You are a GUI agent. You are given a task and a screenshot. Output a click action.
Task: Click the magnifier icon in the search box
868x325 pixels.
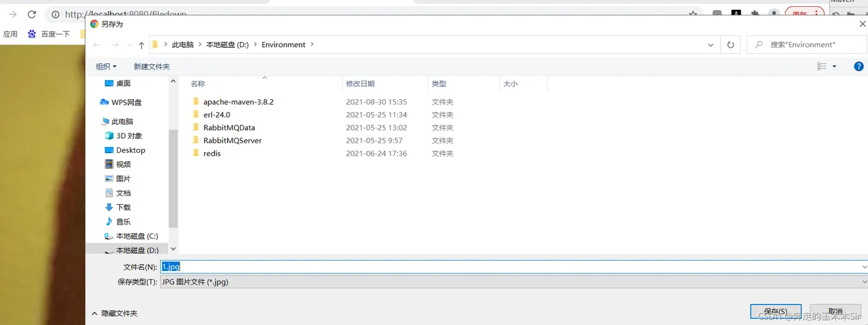(x=758, y=45)
